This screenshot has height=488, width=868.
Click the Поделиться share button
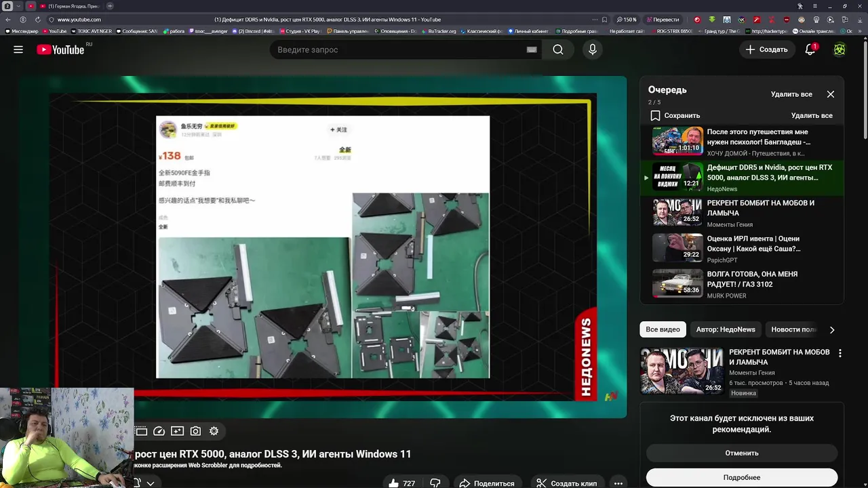(487, 483)
